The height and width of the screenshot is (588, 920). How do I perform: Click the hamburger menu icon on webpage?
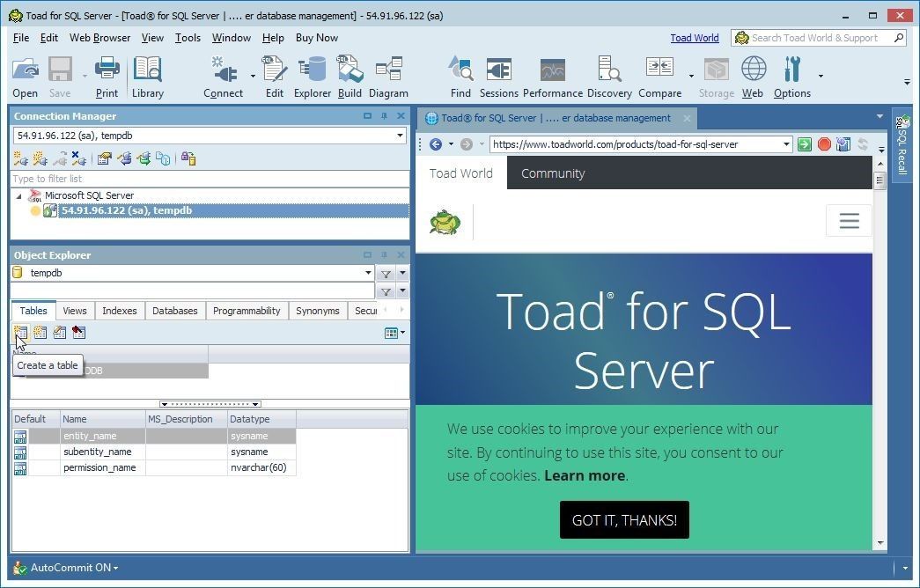[x=849, y=221]
